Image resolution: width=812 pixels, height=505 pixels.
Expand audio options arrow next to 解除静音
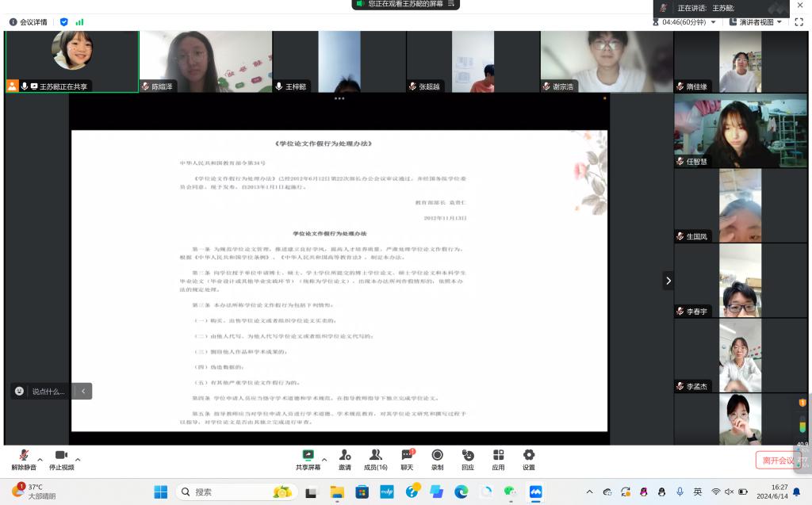point(40,459)
